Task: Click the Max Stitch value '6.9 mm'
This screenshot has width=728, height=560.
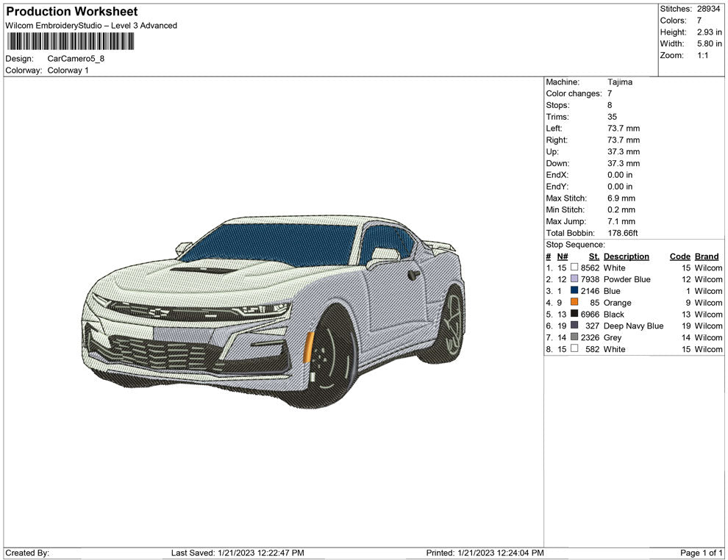Action: (x=621, y=198)
